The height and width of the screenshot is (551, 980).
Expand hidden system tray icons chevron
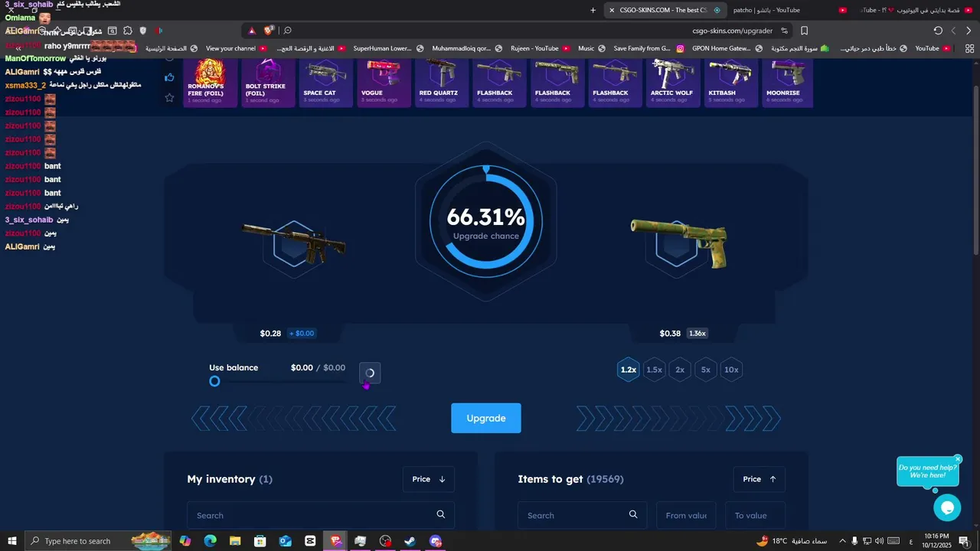tap(842, 541)
